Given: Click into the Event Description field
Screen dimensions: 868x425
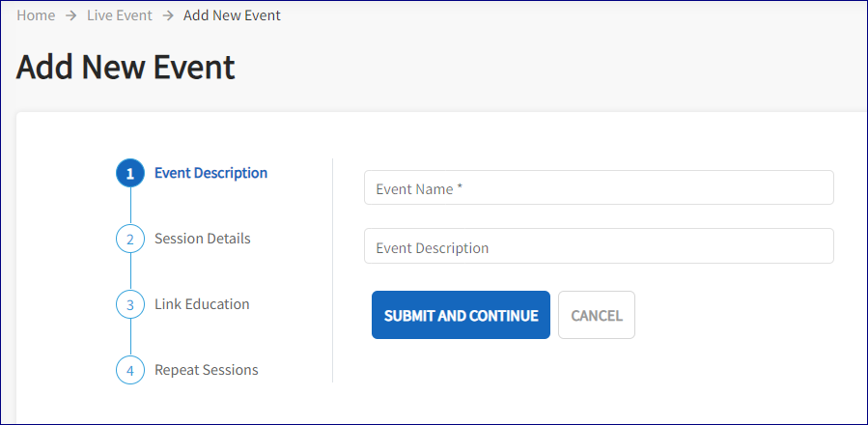Looking at the screenshot, I should click(x=599, y=246).
